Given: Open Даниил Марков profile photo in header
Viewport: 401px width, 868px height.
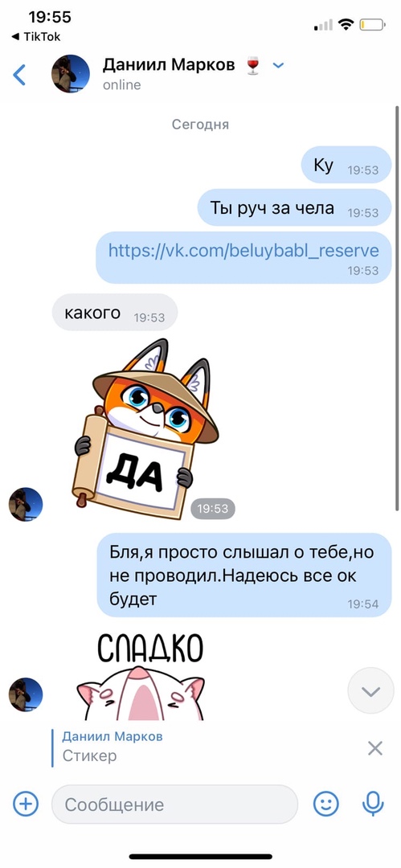Looking at the screenshot, I should click(x=71, y=74).
